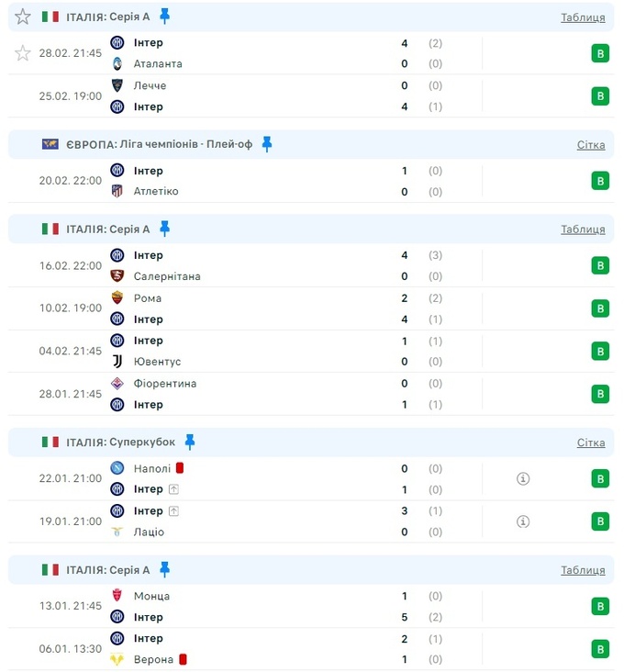
Task: Open Сітка link for Ліга чемпіонів
Action: [591, 145]
